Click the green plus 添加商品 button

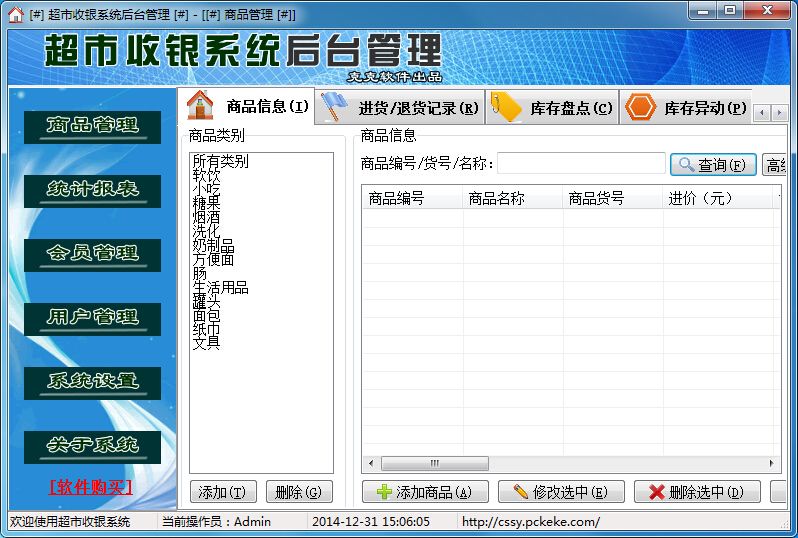425,492
